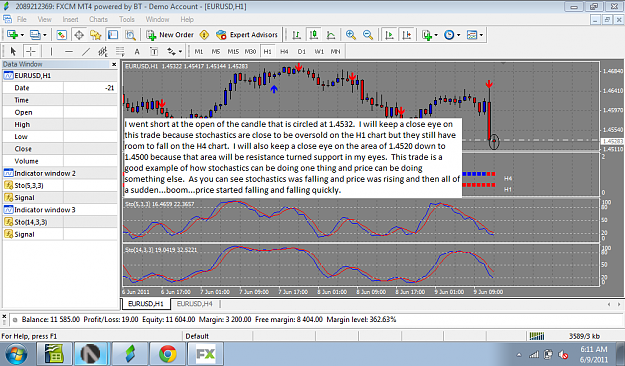
Task: Select the horizontal line tool
Action: [69, 51]
